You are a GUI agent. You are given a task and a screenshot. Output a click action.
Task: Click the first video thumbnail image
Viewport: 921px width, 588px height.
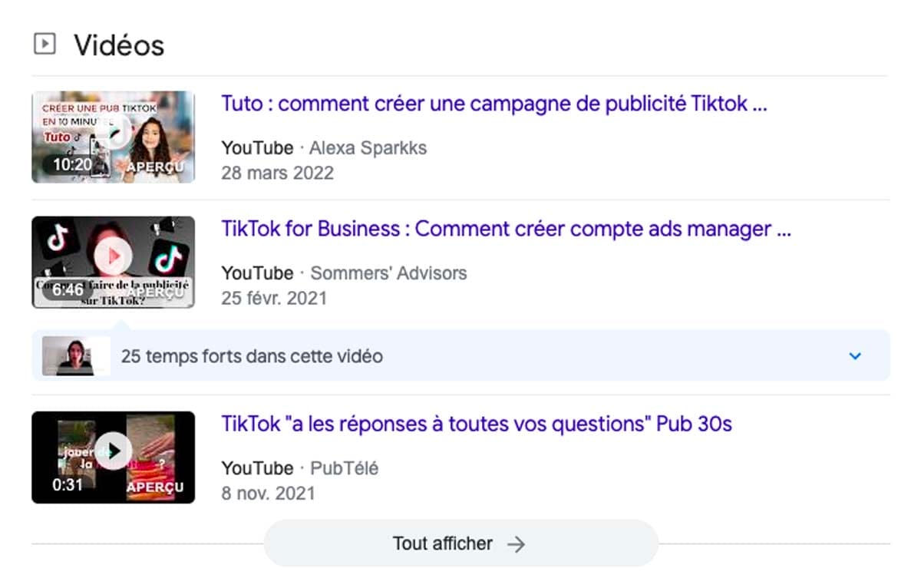pyautogui.click(x=114, y=136)
